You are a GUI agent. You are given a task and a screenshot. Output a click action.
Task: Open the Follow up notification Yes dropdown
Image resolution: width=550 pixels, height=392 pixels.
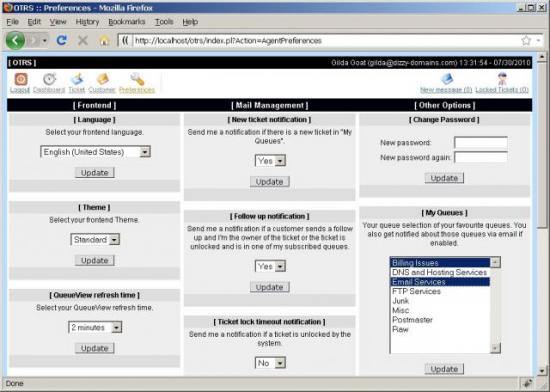(x=270, y=266)
